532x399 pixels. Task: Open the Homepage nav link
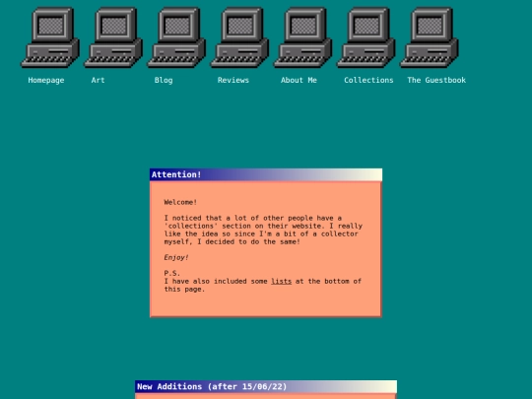click(x=46, y=81)
